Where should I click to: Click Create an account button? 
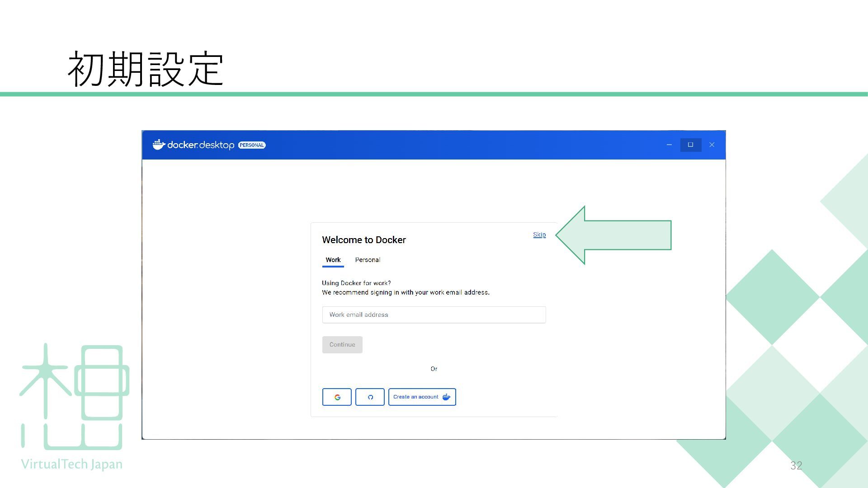click(416, 397)
